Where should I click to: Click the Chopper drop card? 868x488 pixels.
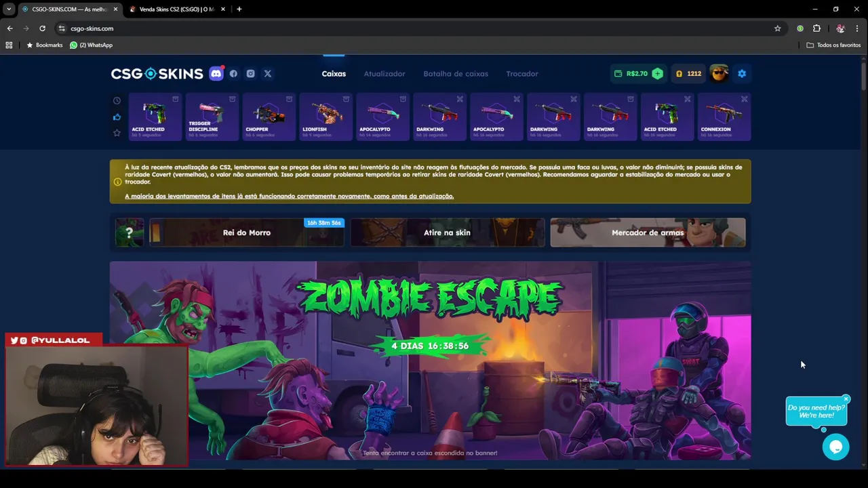coord(269,117)
